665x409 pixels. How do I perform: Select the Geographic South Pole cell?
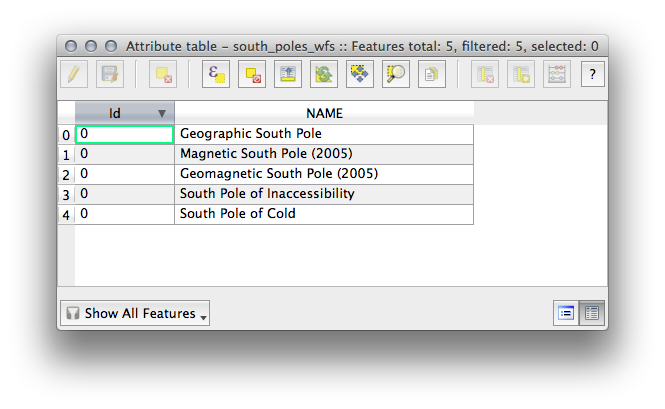coord(323,134)
